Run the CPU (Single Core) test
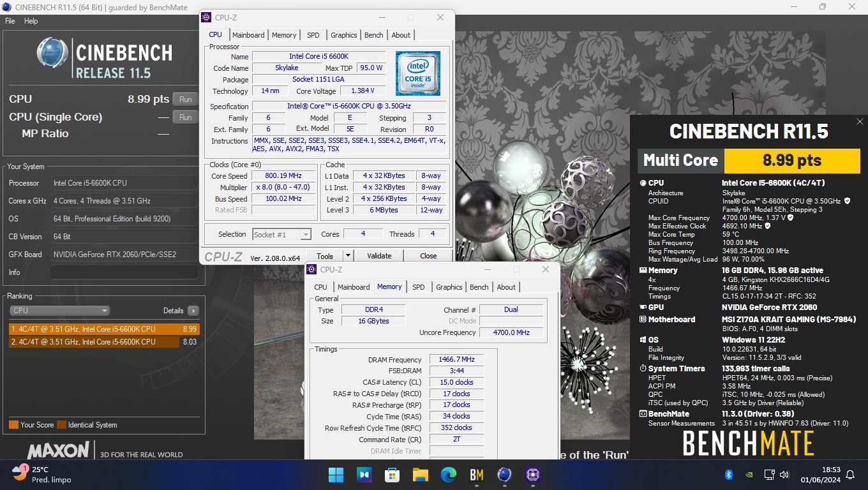 pos(185,117)
